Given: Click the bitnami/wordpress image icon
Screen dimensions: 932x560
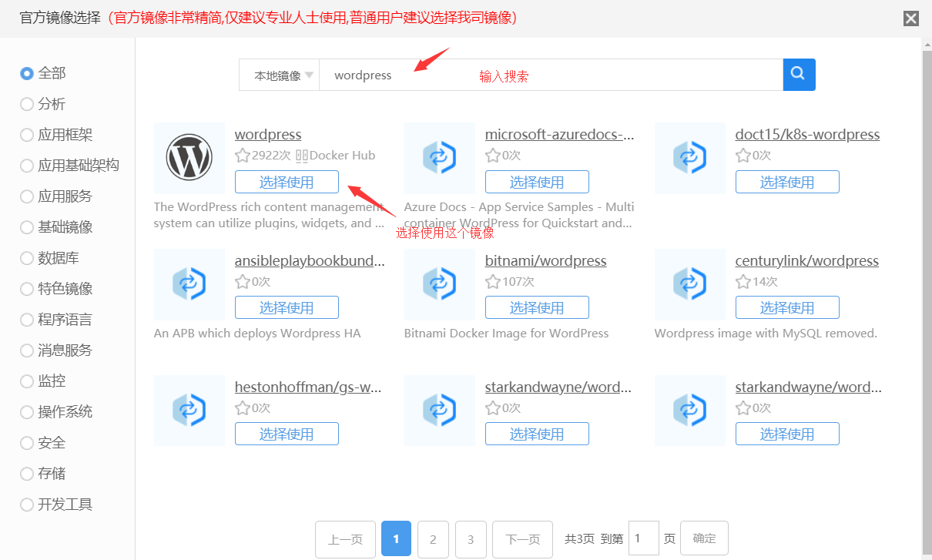Looking at the screenshot, I should point(439,284).
